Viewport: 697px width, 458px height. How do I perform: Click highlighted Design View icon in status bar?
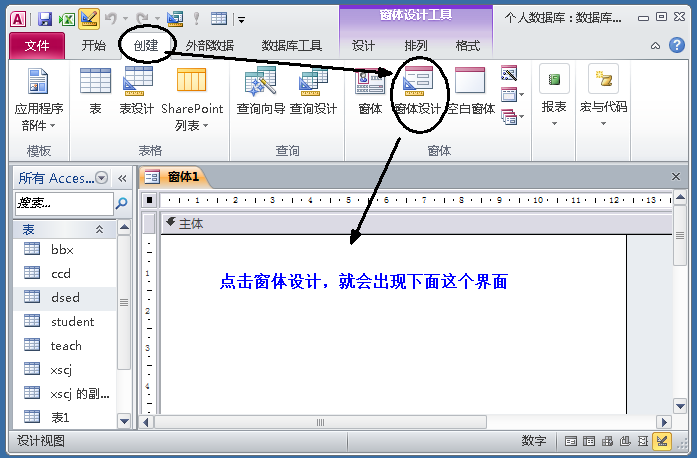[x=662, y=441]
